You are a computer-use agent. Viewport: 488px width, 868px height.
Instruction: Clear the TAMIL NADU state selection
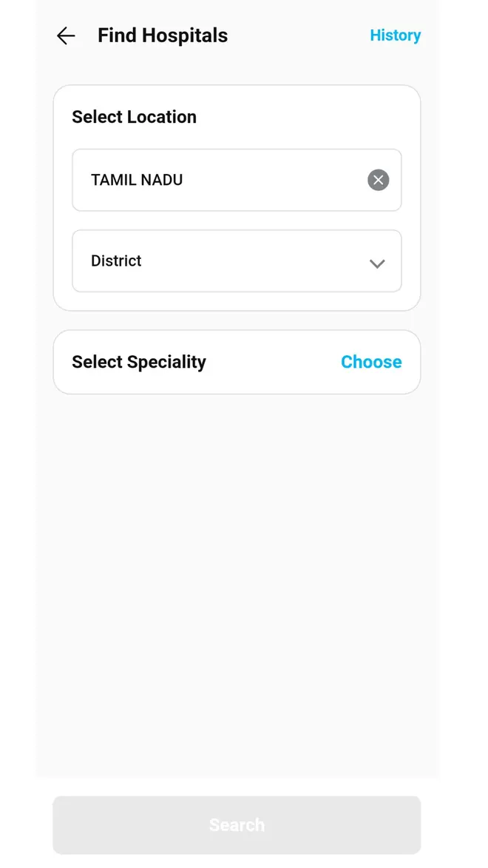(378, 180)
